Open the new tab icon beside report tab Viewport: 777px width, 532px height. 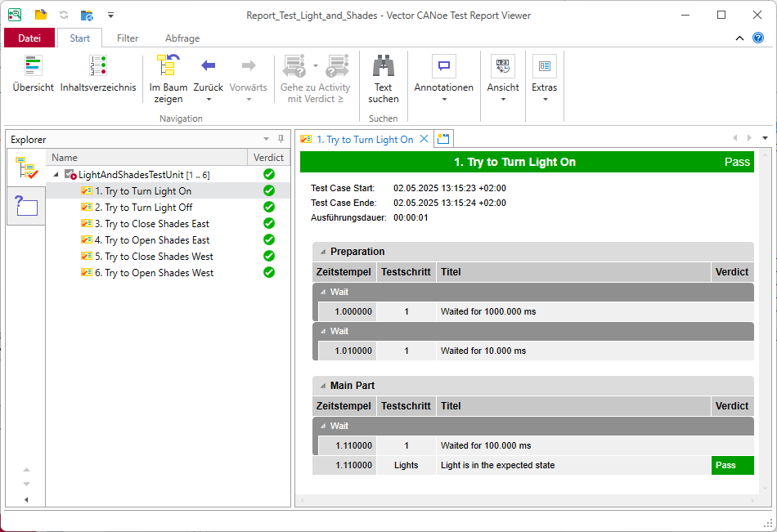[443, 139]
